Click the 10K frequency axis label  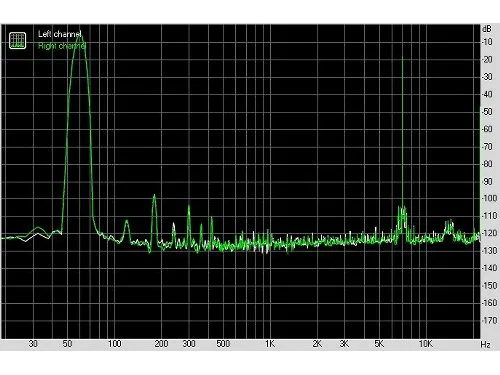(425, 344)
